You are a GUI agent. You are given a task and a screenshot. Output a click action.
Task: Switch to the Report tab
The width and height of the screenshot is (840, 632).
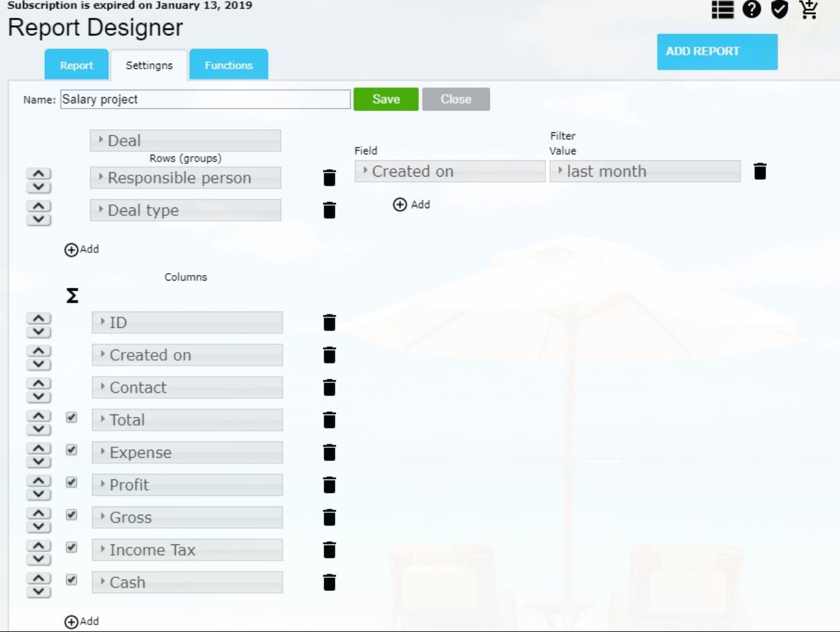pyautogui.click(x=76, y=65)
